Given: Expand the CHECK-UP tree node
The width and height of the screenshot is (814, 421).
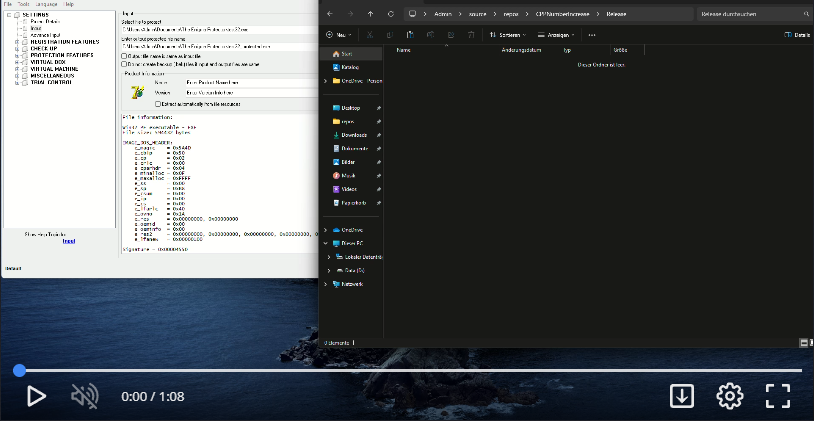Looking at the screenshot, I should [x=17, y=48].
